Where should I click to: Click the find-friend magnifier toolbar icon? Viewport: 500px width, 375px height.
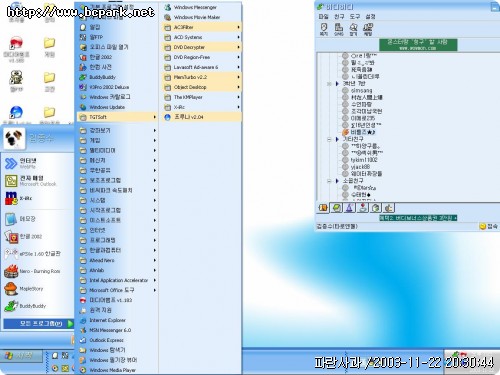click(x=353, y=29)
